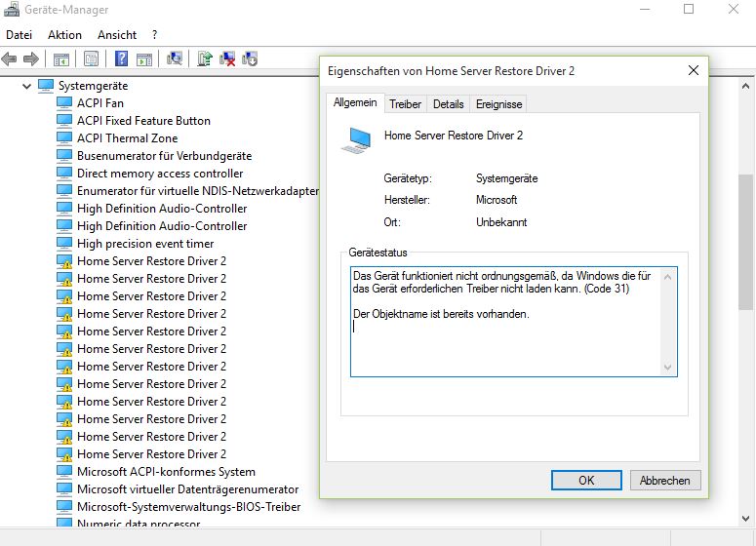Click the Systemgeräte category monitor icon

tap(46, 86)
